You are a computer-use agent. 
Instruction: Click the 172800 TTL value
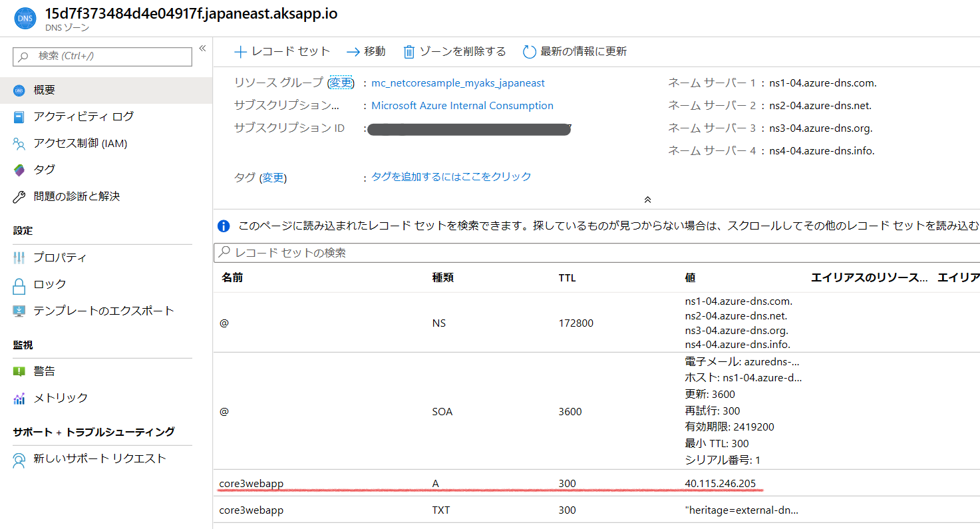tap(576, 323)
